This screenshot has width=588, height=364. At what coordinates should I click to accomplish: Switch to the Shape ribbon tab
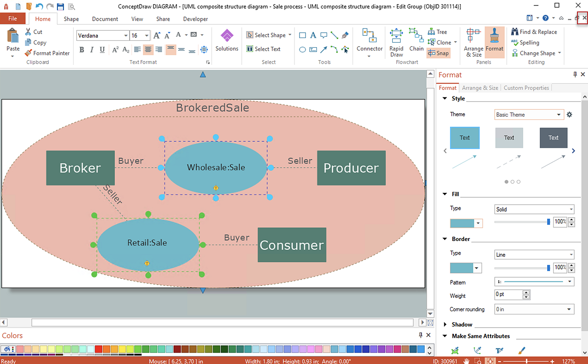pyautogui.click(x=71, y=19)
